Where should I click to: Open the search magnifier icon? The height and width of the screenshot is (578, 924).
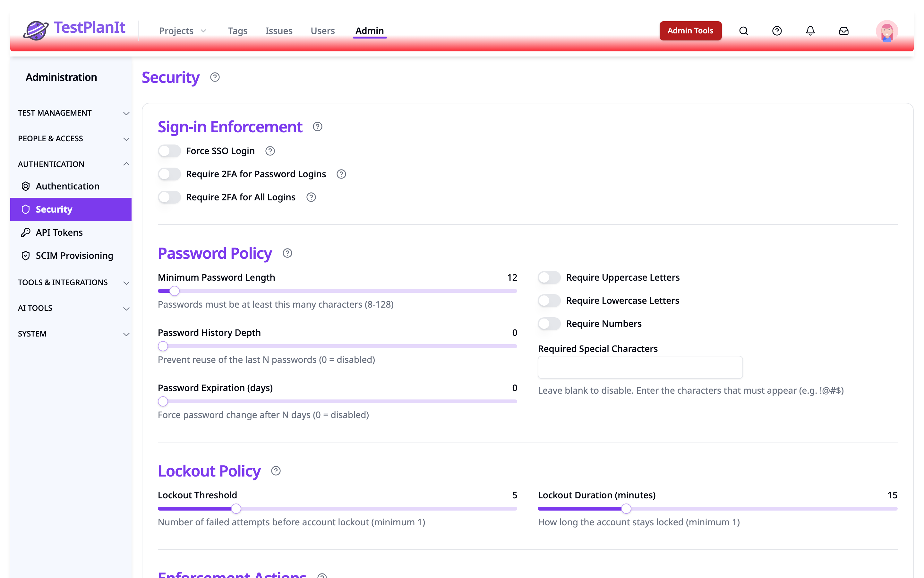(x=743, y=31)
